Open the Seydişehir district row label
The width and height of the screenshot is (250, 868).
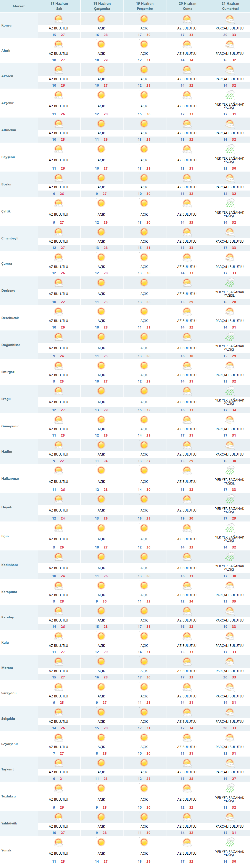10,744
